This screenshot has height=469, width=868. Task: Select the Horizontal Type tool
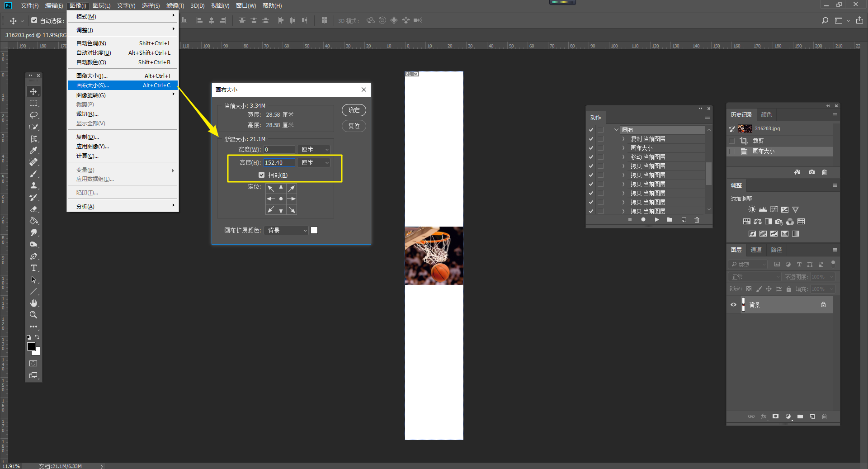[x=33, y=268]
